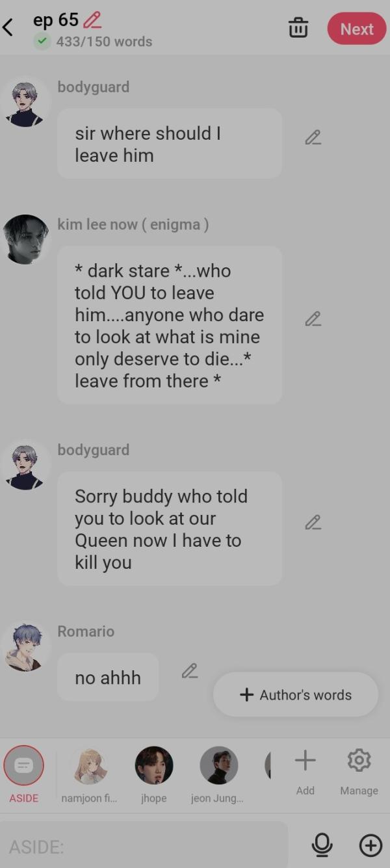Click the Author's words button
The width and height of the screenshot is (390, 868).
tap(296, 695)
